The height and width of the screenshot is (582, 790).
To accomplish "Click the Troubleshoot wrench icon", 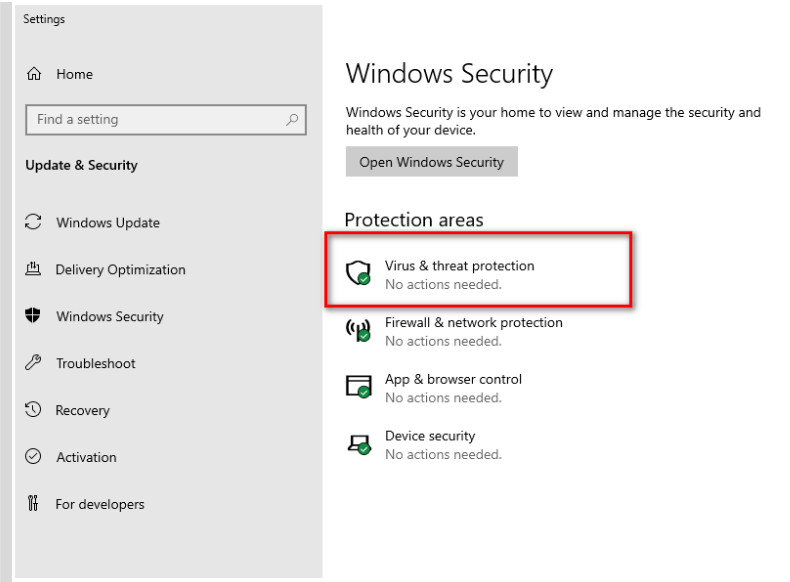I will pos(33,363).
